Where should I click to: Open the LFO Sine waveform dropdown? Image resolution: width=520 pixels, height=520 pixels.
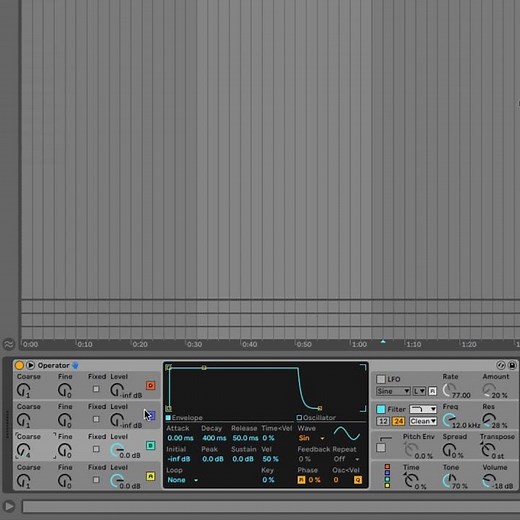tap(393, 391)
